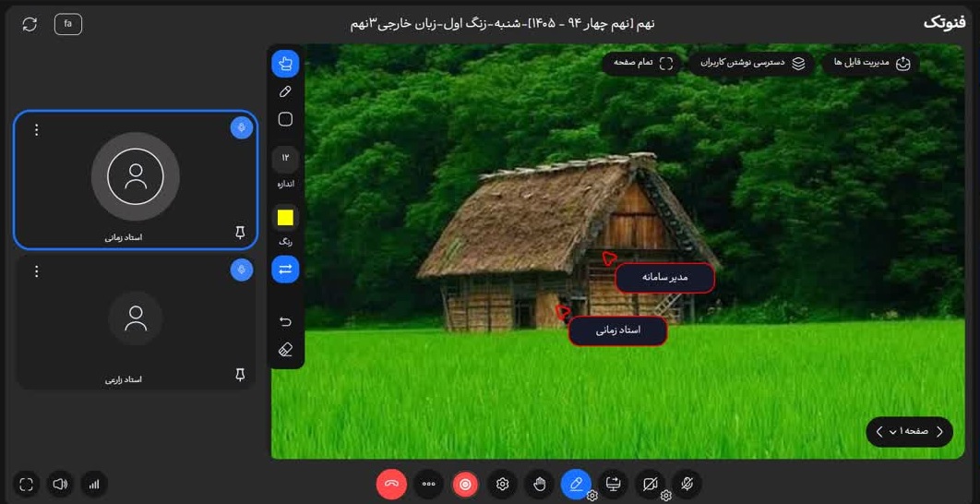
Task: Toggle the microphone mute button
Action: 687,484
